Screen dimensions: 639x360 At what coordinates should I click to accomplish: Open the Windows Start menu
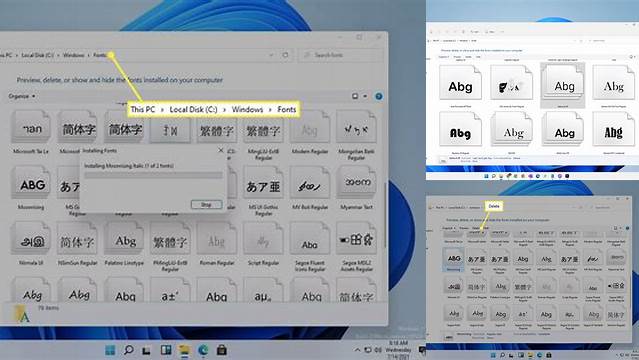tap(110, 350)
